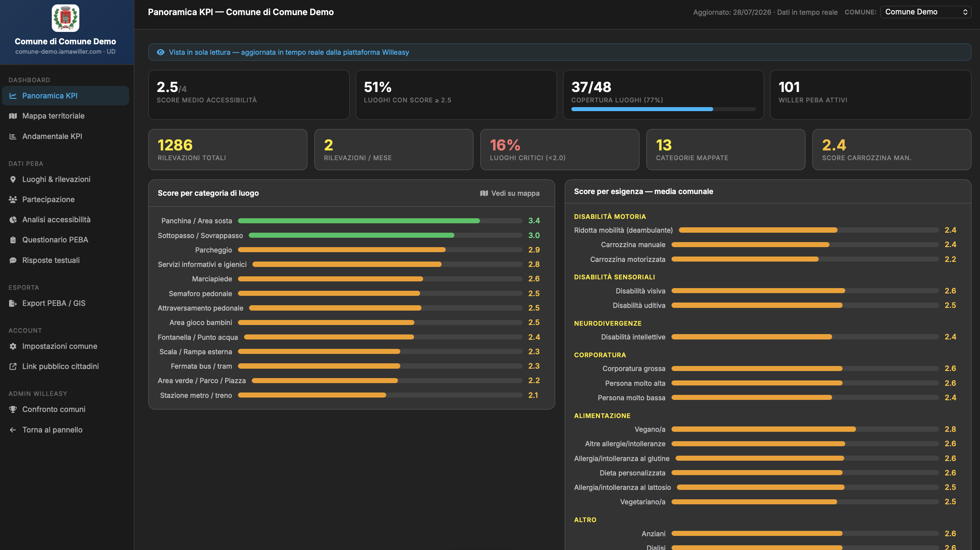Open Andamentale KPI section
Screen dimensions: 980x550
[x=66, y=136]
